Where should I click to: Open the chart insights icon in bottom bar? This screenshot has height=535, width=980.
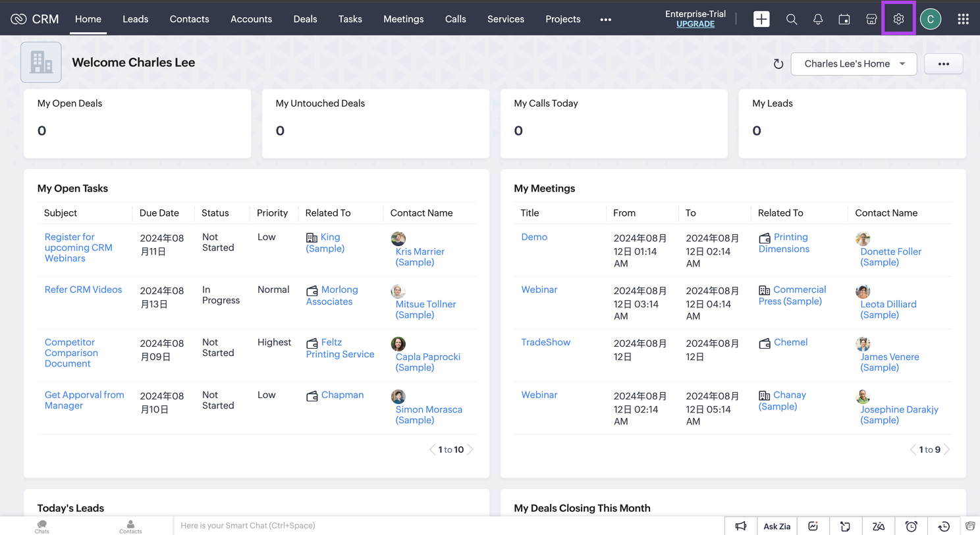point(813,526)
